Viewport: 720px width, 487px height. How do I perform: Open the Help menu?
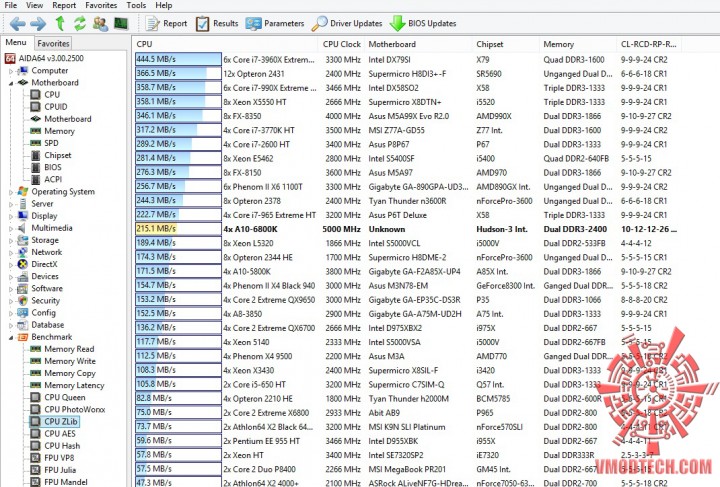click(163, 6)
